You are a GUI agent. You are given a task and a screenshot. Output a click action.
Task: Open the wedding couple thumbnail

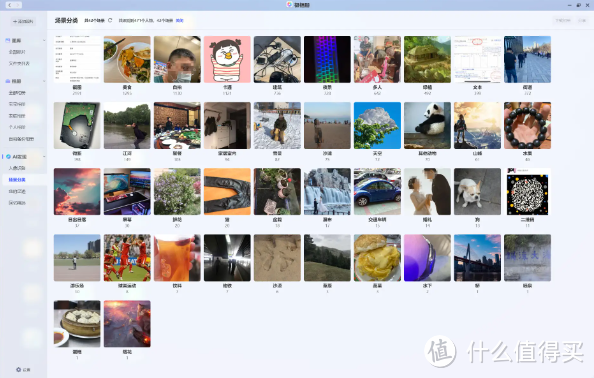point(427,192)
